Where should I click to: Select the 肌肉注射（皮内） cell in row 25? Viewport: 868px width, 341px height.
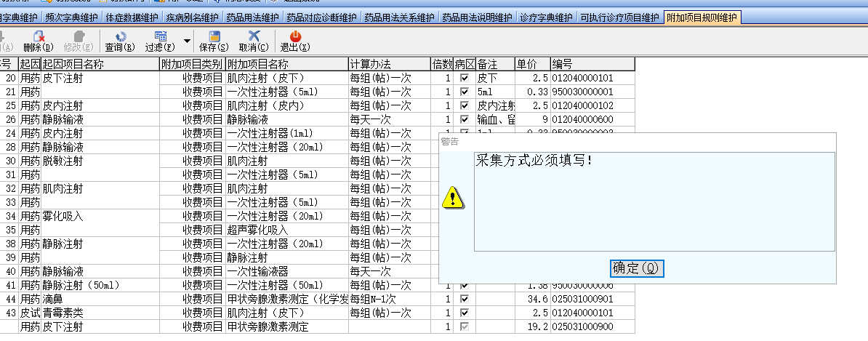click(x=286, y=105)
